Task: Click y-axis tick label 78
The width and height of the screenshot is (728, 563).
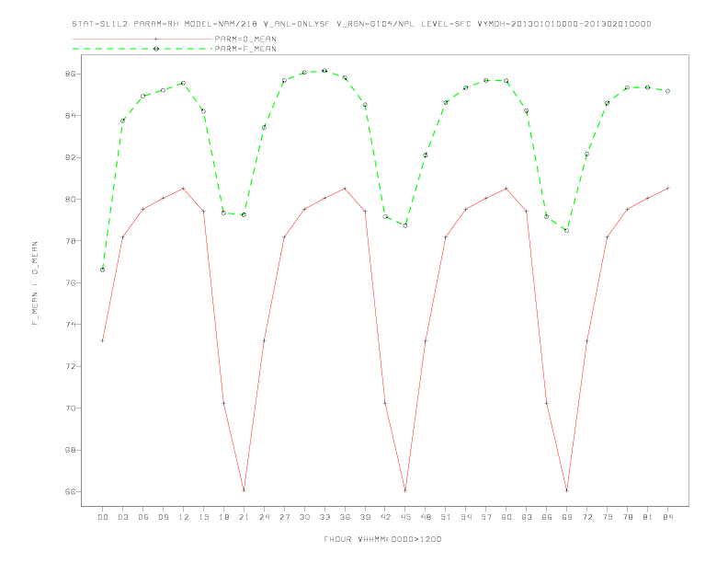Action: (x=70, y=241)
